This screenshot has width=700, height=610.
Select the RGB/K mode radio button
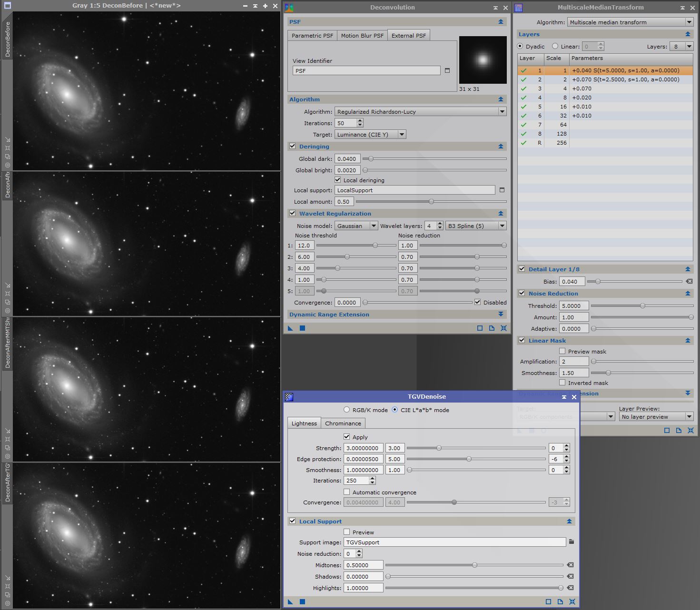(346, 410)
